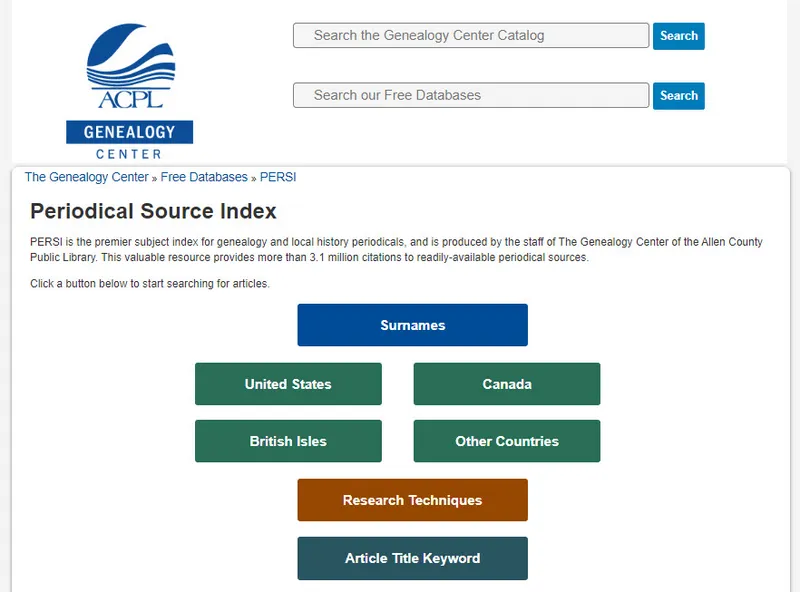Viewport: 800px width, 592px height.
Task: Focus the Genealogy Center Catalog search field
Action: point(471,35)
